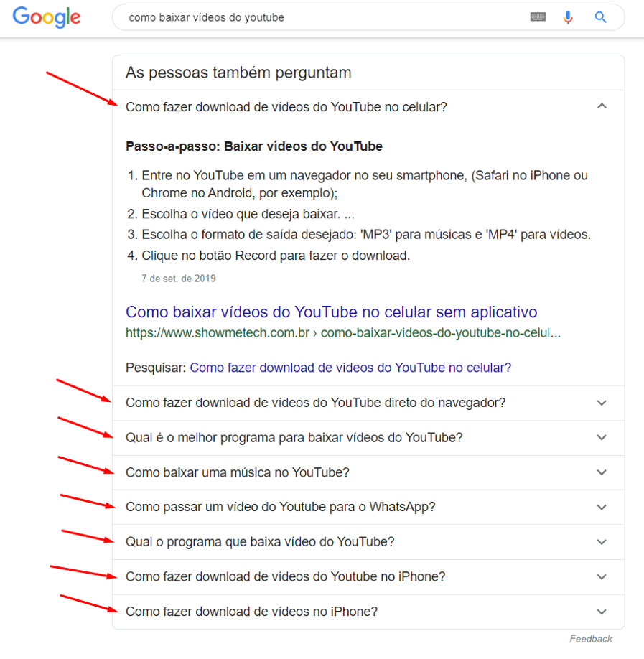Viewport: 644px width, 659px height.
Task: Click the Google logo
Action: coord(47,17)
